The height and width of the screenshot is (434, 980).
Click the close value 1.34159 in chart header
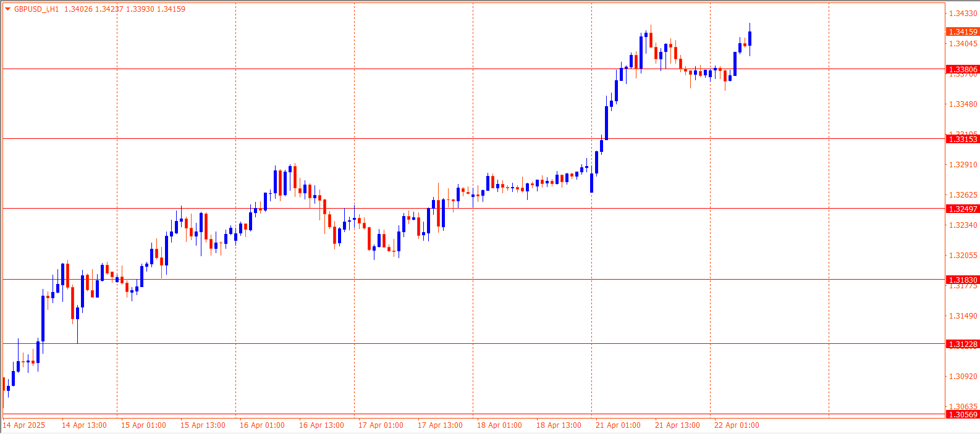[x=171, y=9]
